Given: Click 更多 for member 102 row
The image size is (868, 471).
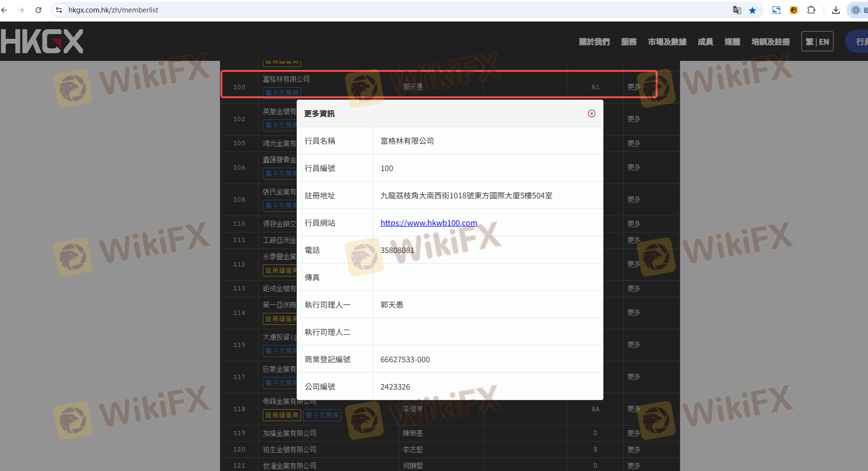Looking at the screenshot, I should pyautogui.click(x=634, y=119).
